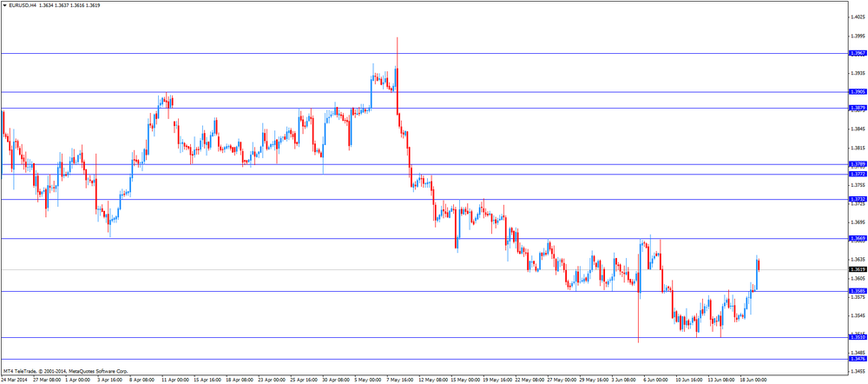Click the 22 May 08:00 time label
Viewport: 868px width, 384px height.
(528, 381)
